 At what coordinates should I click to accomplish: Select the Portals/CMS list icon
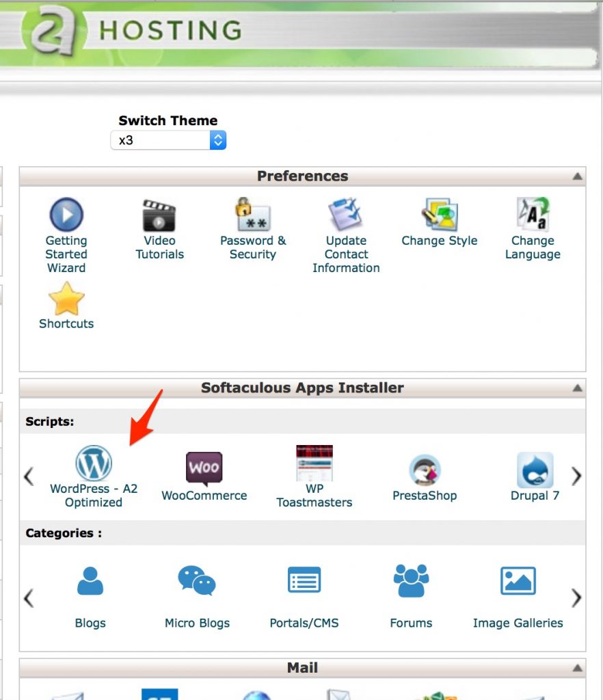click(304, 580)
